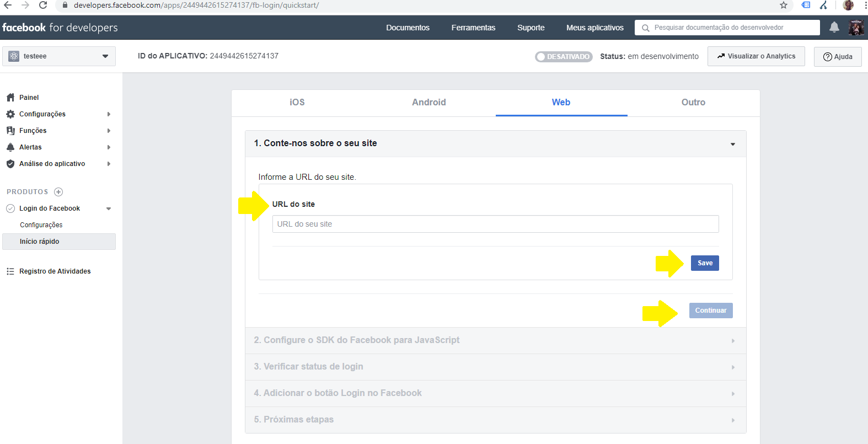The image size is (868, 444).
Task: Reload the page with the refresh icon
Action: coord(43,5)
